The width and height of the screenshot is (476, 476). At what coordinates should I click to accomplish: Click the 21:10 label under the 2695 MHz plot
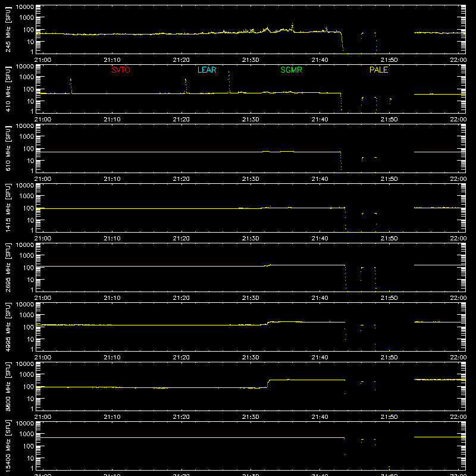pyautogui.click(x=112, y=298)
